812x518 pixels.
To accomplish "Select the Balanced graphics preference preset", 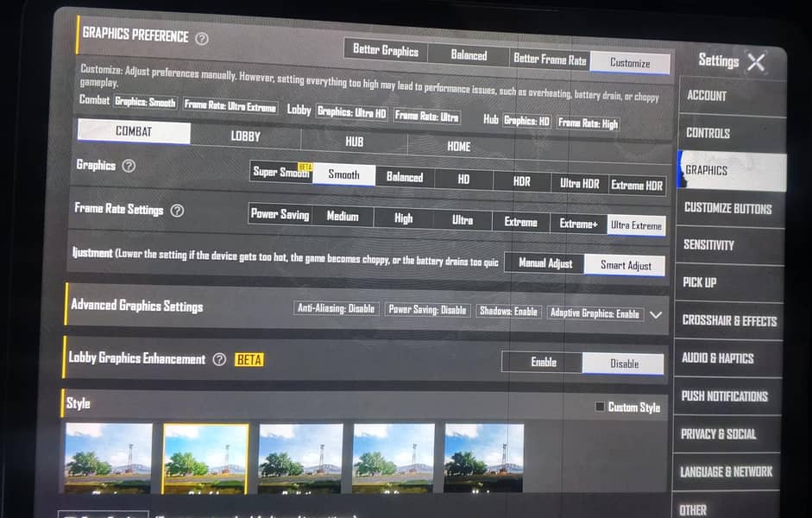I will coord(469,55).
